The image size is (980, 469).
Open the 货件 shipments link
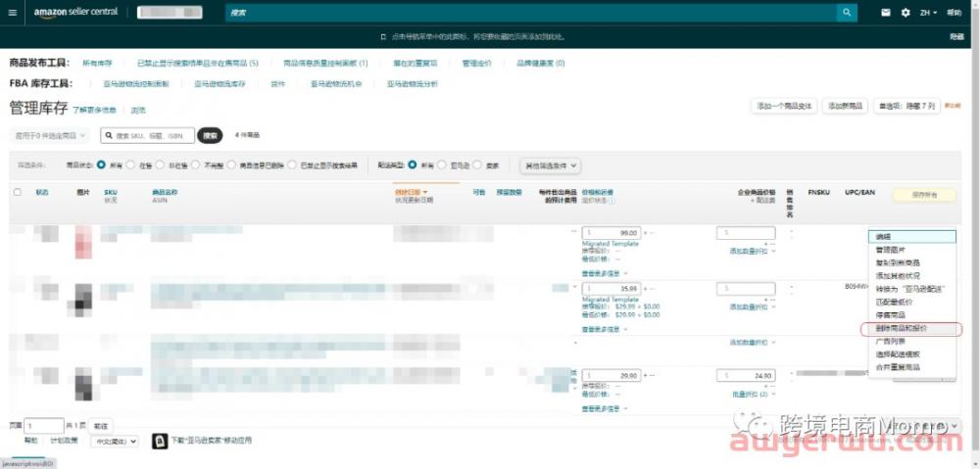click(x=278, y=83)
